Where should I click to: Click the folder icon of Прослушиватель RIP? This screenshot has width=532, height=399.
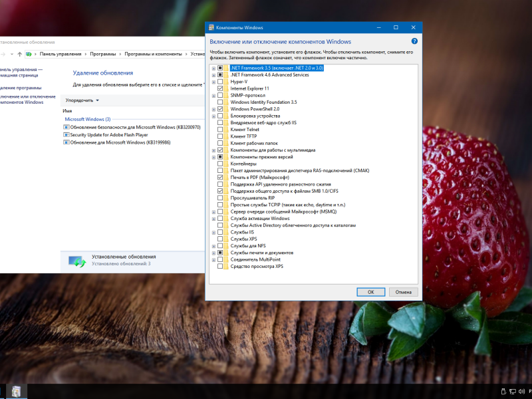tap(226, 198)
